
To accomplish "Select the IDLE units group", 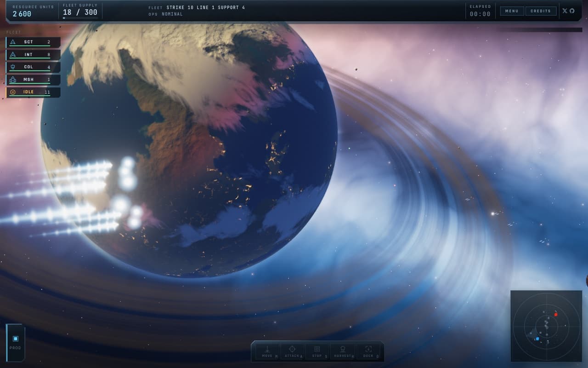I will click(33, 92).
